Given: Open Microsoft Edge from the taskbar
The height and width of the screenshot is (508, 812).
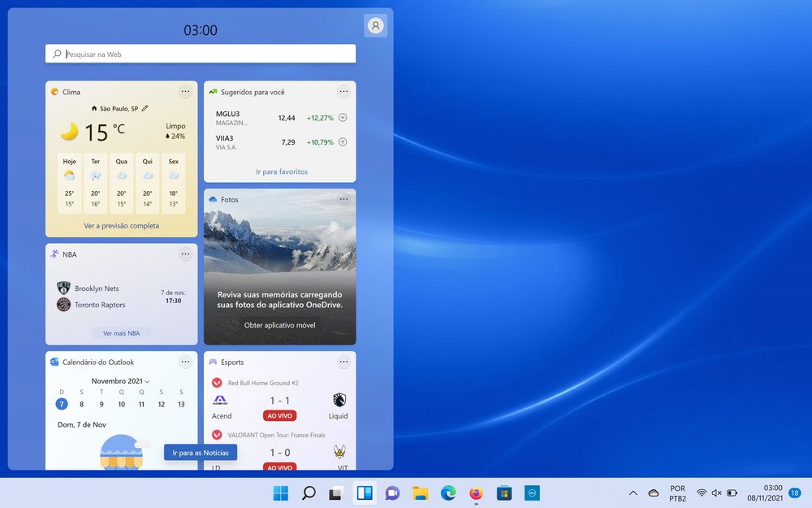Looking at the screenshot, I should click(448, 493).
